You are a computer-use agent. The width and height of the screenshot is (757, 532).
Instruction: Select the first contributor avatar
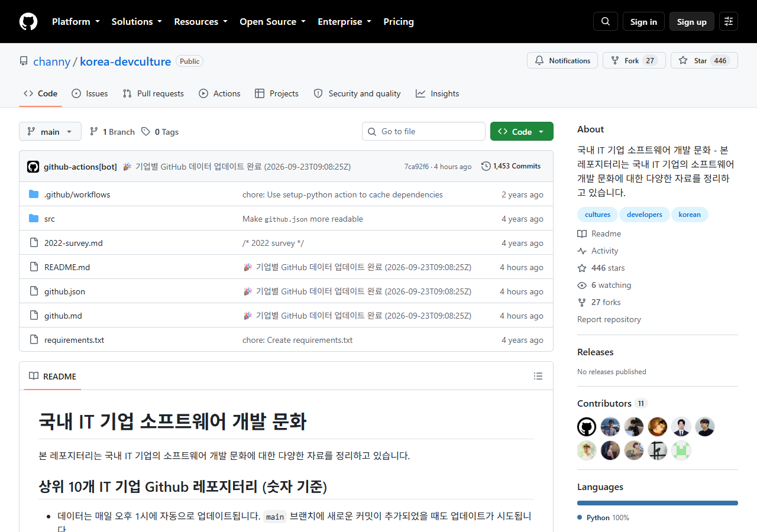[587, 427]
